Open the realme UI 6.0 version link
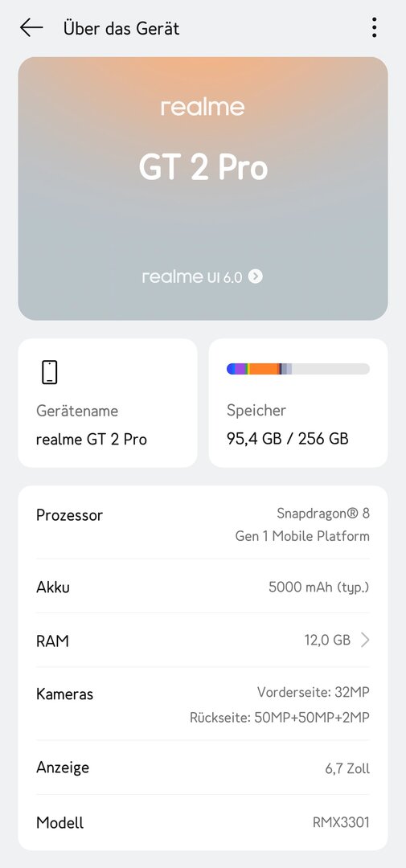 202,276
